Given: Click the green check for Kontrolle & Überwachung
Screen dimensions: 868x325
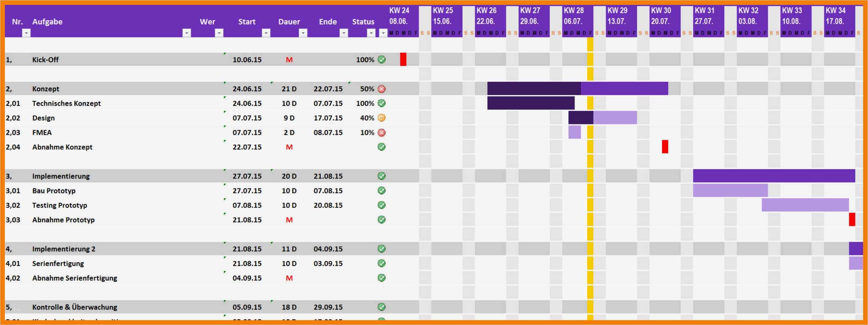Looking at the screenshot, I should tap(382, 307).
